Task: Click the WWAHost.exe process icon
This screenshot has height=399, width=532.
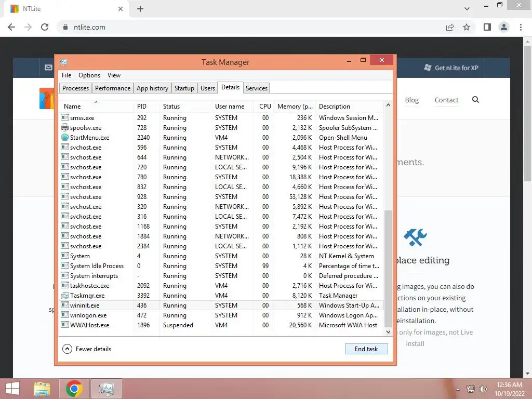Action: (65, 325)
